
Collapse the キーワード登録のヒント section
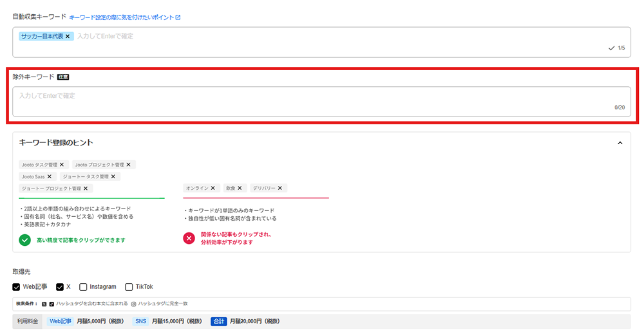pyautogui.click(x=620, y=143)
